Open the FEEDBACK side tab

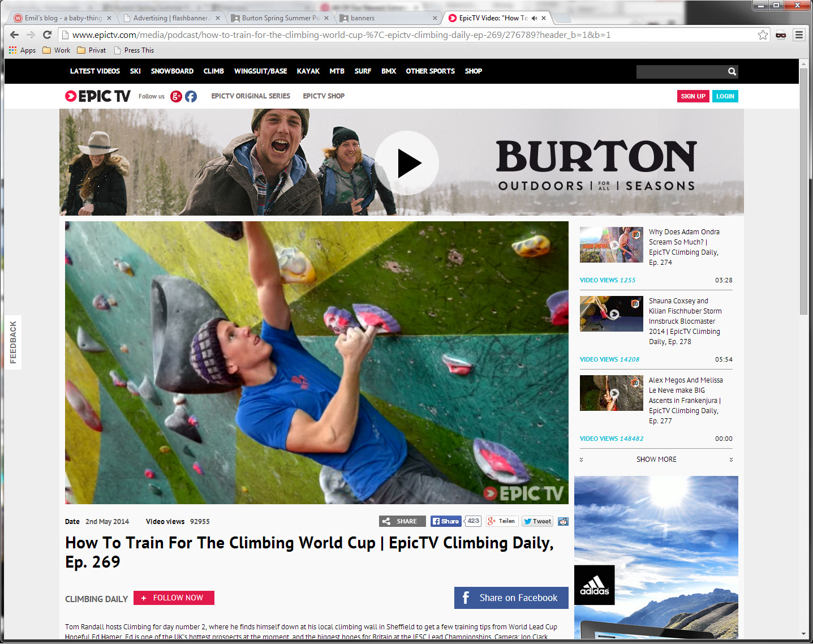(13, 342)
